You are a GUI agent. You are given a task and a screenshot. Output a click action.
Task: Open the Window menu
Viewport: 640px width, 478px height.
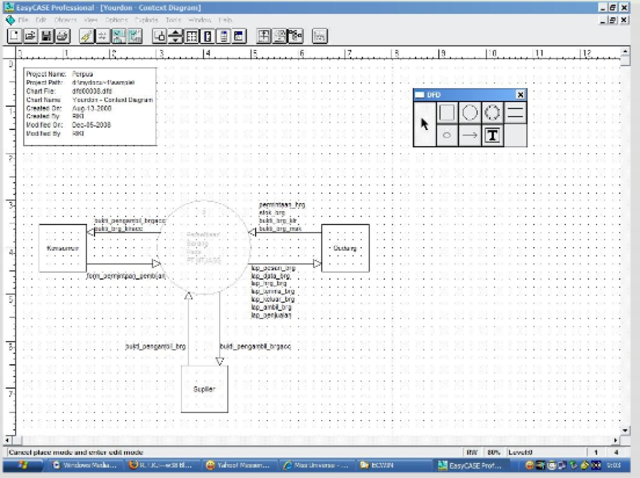pyautogui.click(x=200, y=20)
